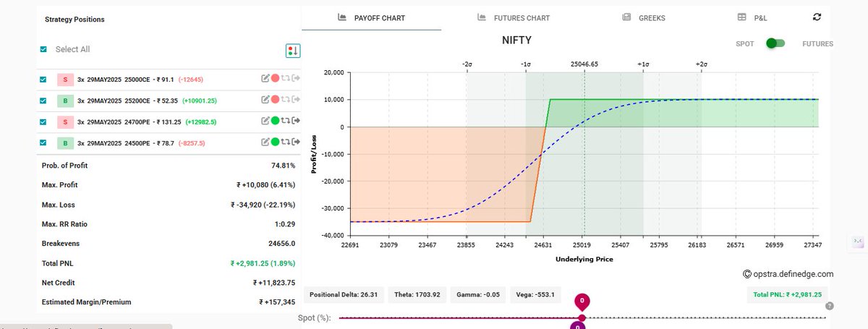Click the green Total PNL chip below the chart

click(788, 295)
